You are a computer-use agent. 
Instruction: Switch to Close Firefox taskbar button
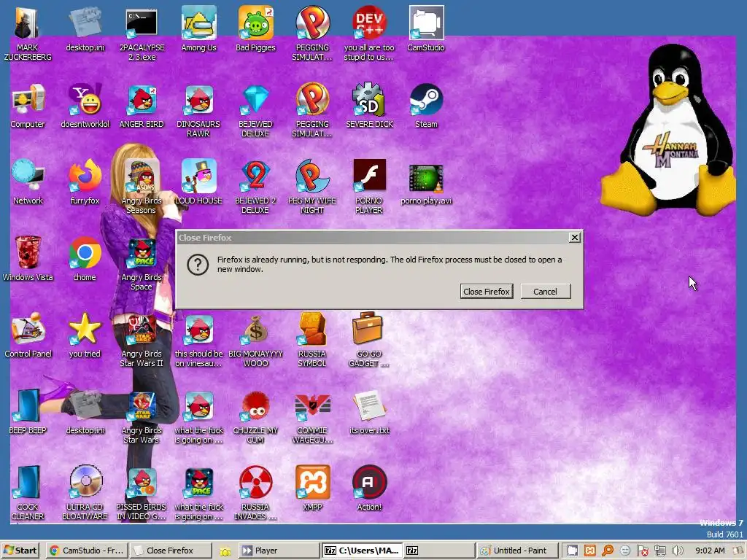point(171,551)
